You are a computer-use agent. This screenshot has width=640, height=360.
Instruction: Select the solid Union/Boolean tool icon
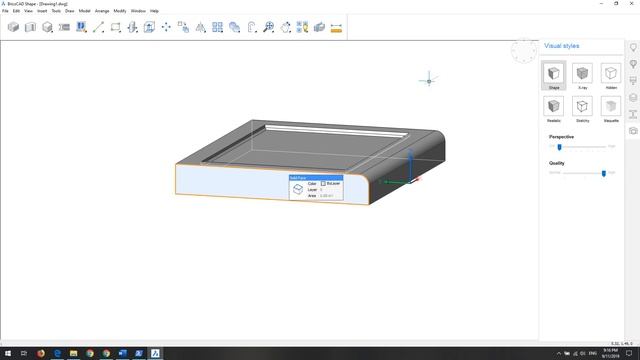point(234,27)
